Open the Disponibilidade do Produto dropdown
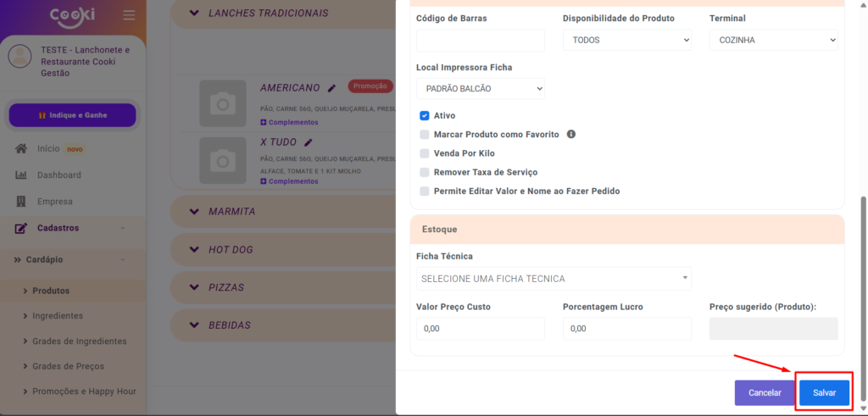Screen dimensions: 868x416 coord(626,40)
